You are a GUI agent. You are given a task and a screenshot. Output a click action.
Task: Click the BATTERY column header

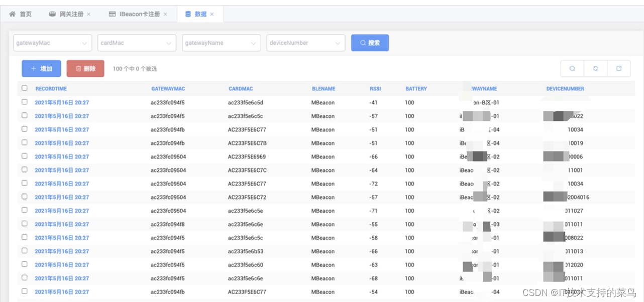416,89
